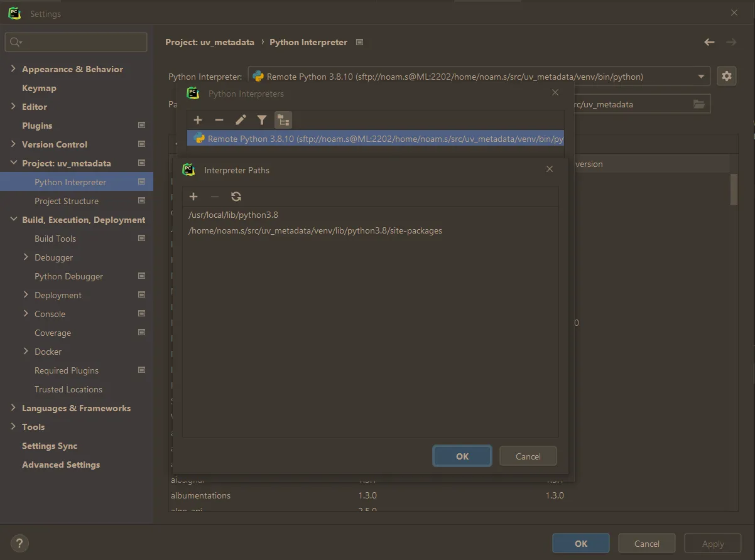The height and width of the screenshot is (560, 755).
Task: Add a new path in Interpreter Paths
Action: tap(193, 197)
